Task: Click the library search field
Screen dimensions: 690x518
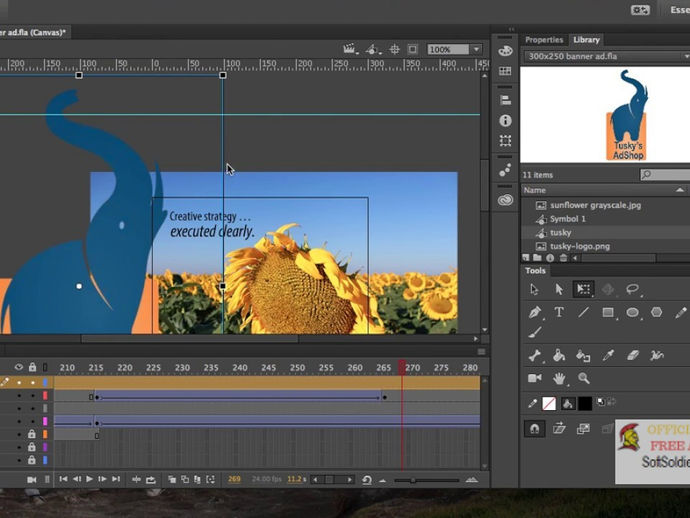Action: (670, 175)
